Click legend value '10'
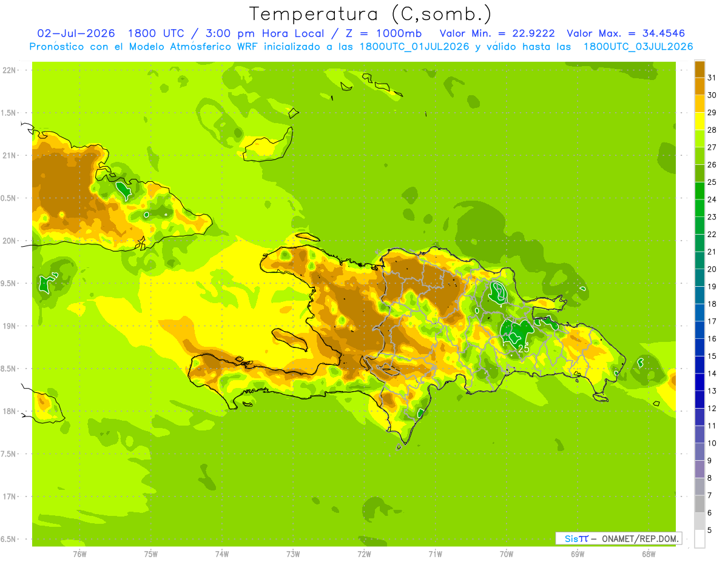The height and width of the screenshot is (562, 728). [712, 443]
